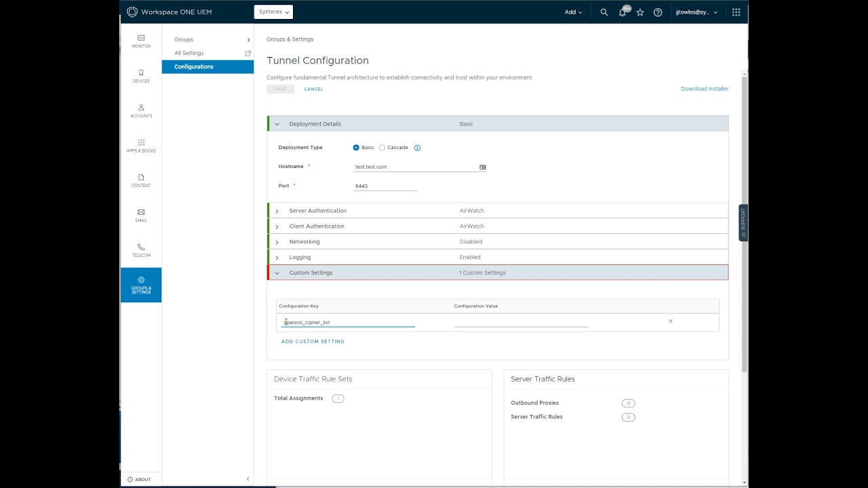Click the Save button
This screenshot has height=488, width=868.
tap(280, 89)
